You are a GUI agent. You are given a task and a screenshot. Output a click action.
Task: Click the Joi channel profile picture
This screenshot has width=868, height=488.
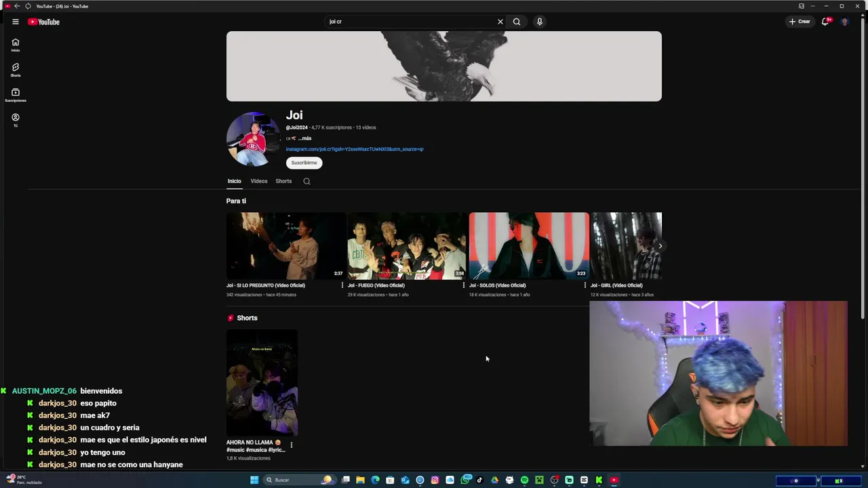253,139
